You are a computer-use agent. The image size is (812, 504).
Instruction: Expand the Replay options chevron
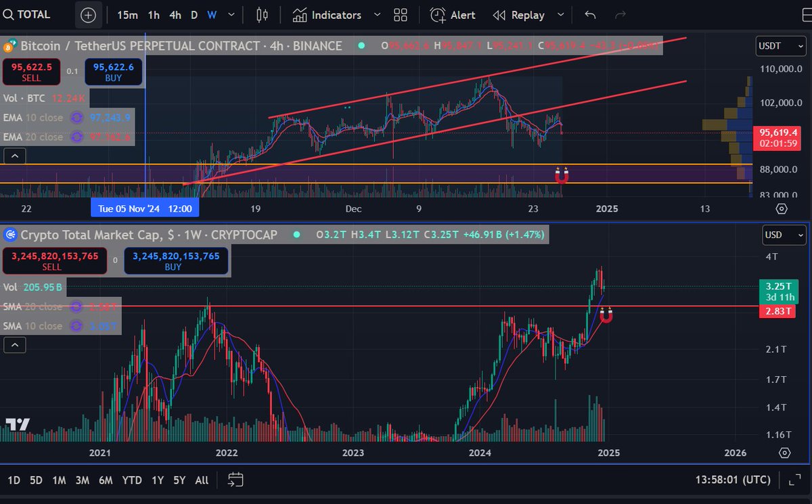[x=560, y=15]
